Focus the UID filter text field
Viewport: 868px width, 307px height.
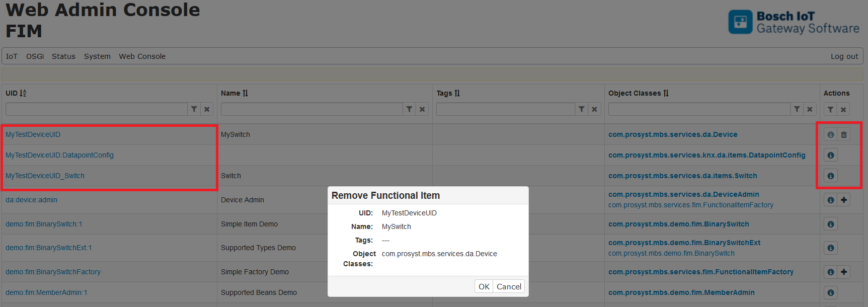pos(97,109)
